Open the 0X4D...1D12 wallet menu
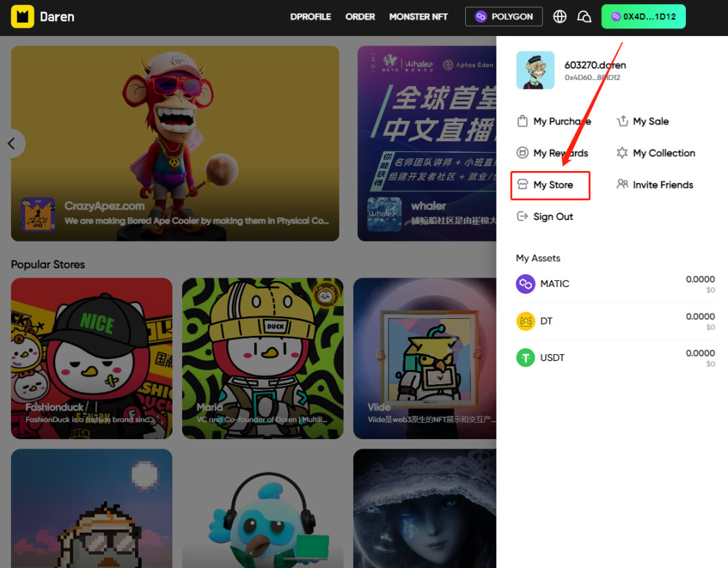The image size is (728, 568). point(643,16)
